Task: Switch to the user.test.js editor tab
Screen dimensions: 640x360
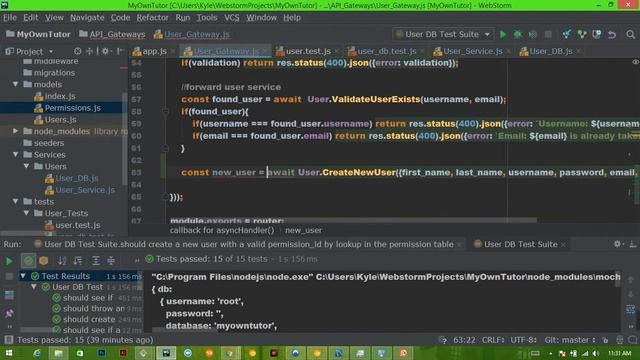Action: pyautogui.click(x=308, y=51)
